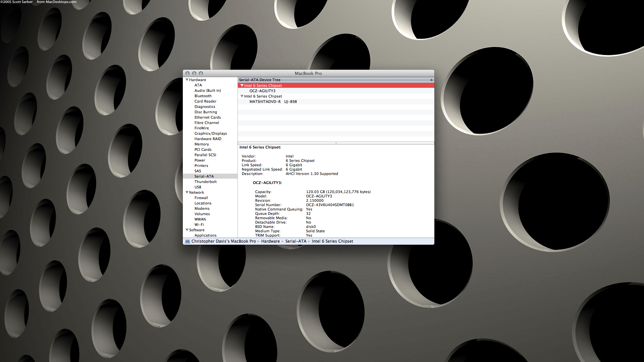This screenshot has height=362, width=644.
Task: Click the Serial-ATA segment in the path bar
Action: pos(296,241)
